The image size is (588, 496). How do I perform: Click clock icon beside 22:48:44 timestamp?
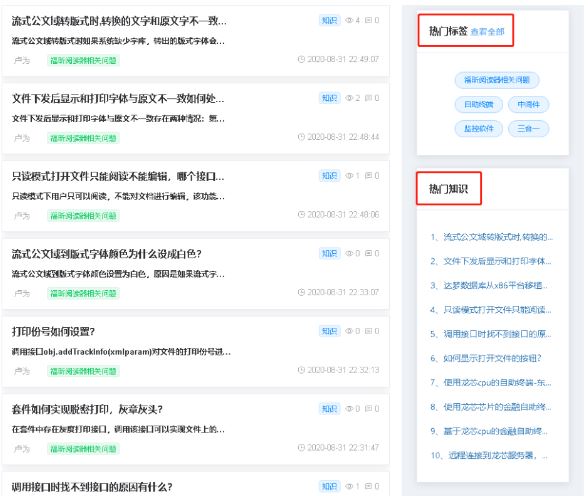(x=301, y=137)
